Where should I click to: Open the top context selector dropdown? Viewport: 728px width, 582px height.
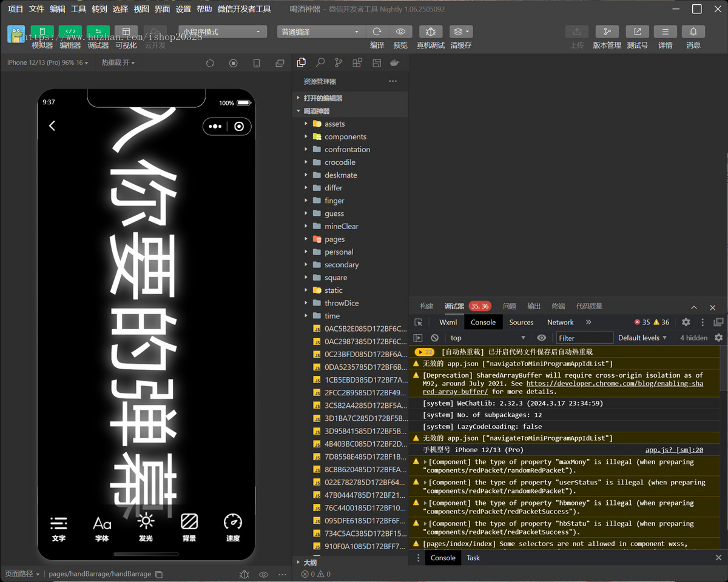click(x=488, y=338)
